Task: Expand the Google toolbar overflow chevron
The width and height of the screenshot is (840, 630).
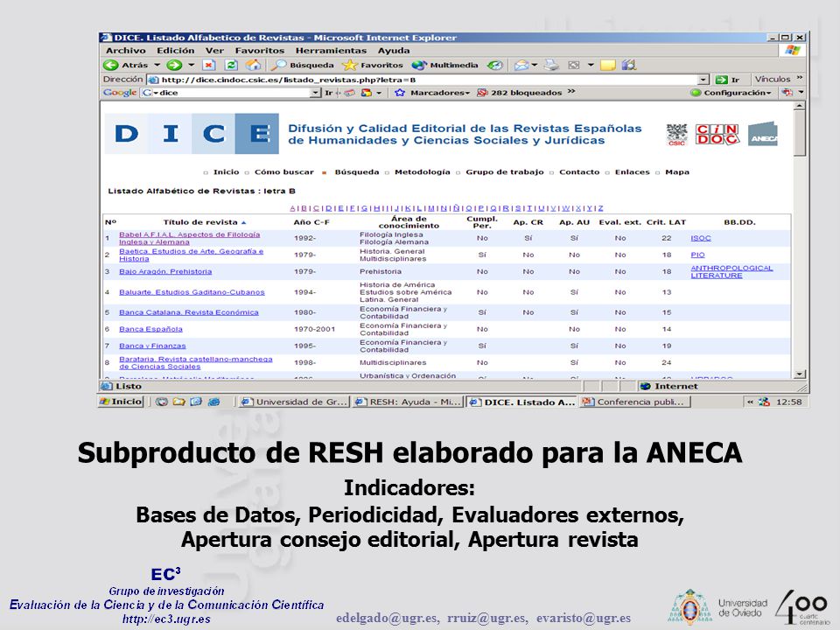Action: (571, 92)
